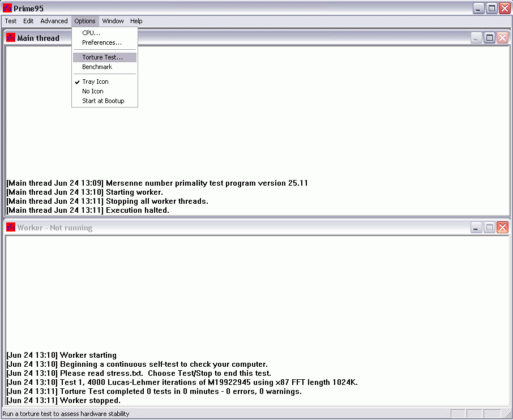
Task: Click the 'Test 1, 4000 Lucas-Lehmer iterations' line
Action: [182, 383]
